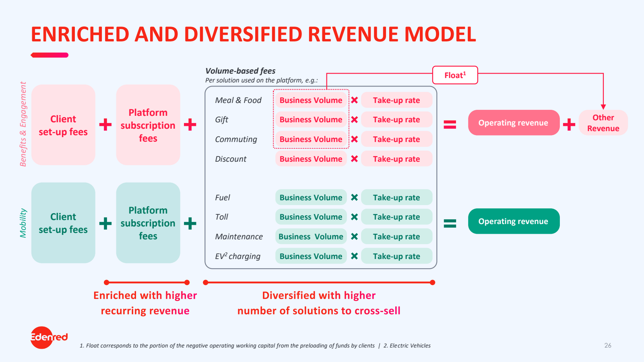
Task: Click the page number 26
Action: click(x=608, y=346)
